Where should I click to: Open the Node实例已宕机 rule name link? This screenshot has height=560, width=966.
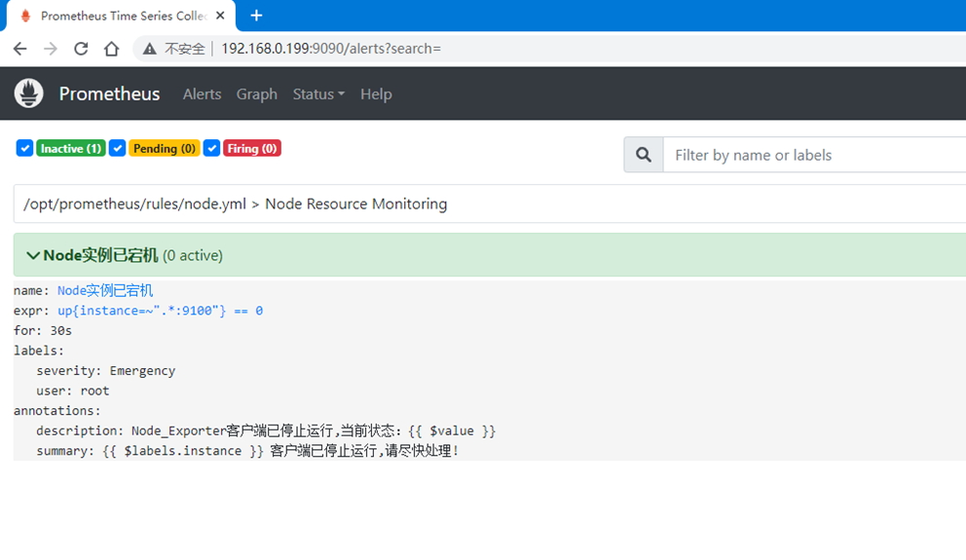(105, 290)
